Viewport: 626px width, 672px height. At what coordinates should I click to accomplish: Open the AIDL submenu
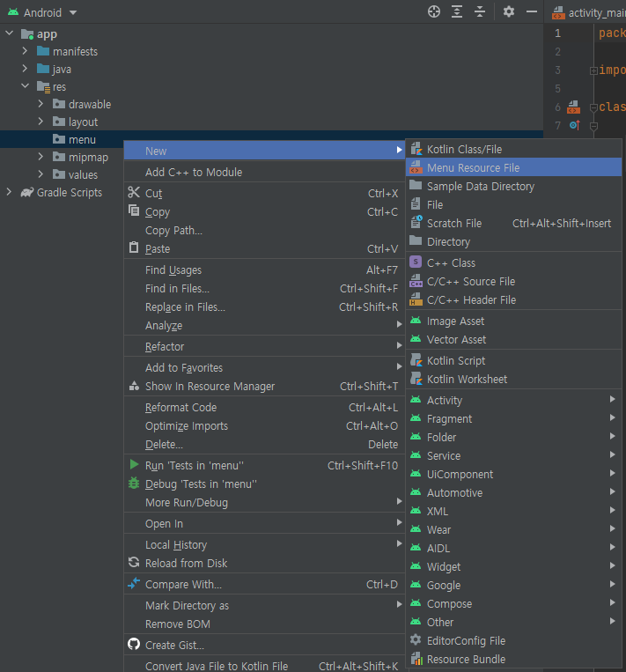[x=513, y=548]
